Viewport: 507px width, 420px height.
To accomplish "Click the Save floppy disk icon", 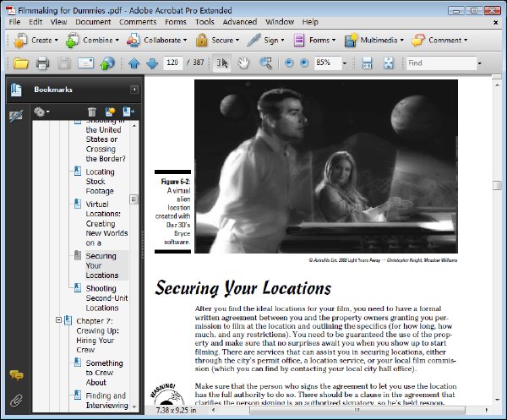I will tap(64, 63).
